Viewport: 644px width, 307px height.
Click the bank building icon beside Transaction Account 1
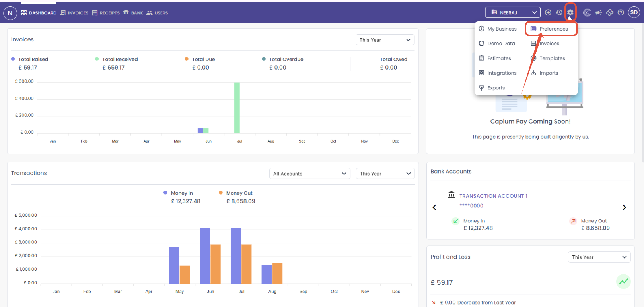pyautogui.click(x=451, y=195)
